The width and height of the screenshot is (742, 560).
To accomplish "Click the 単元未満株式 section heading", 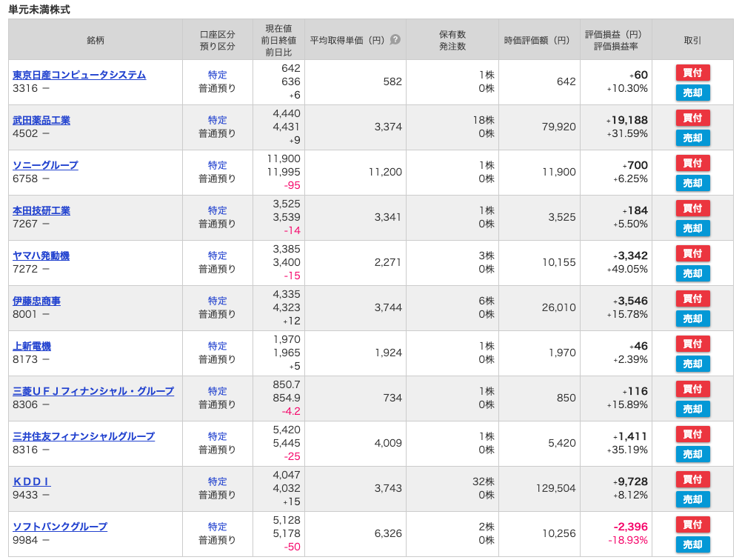I will [39, 10].
